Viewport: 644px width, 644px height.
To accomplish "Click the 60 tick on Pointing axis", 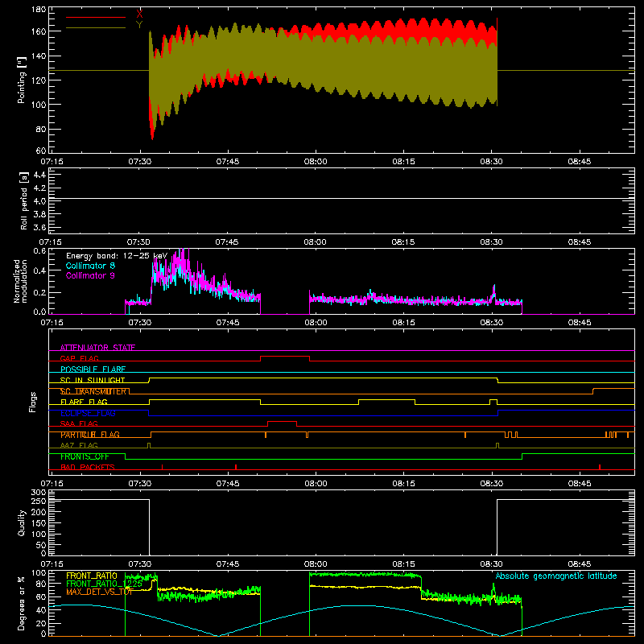I will (x=41, y=151).
